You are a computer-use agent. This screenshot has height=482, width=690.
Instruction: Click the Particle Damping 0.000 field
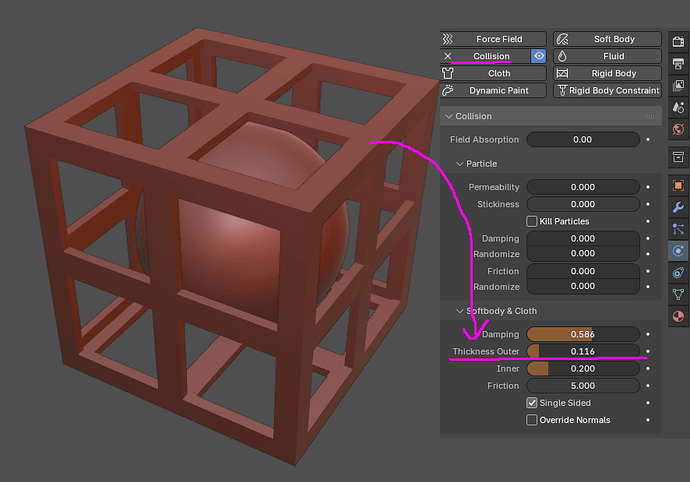coord(583,239)
